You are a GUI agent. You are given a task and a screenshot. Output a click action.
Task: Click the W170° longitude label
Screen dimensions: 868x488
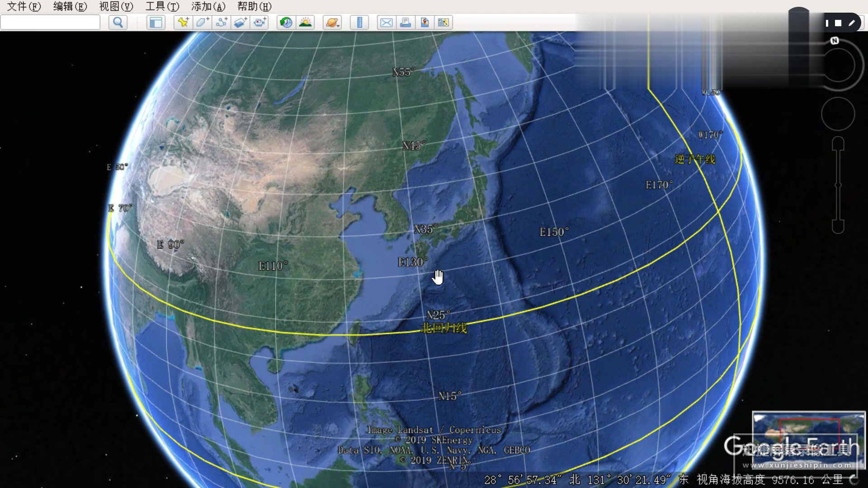tap(710, 135)
